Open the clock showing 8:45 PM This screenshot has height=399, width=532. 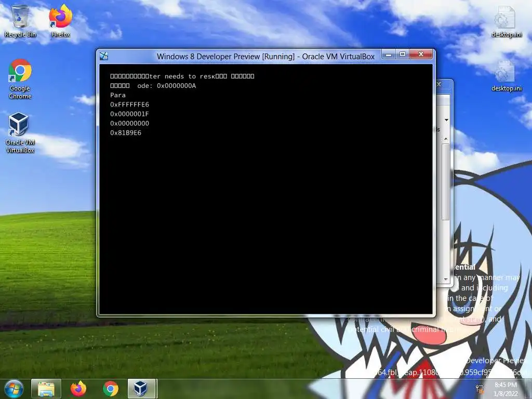[x=506, y=389]
